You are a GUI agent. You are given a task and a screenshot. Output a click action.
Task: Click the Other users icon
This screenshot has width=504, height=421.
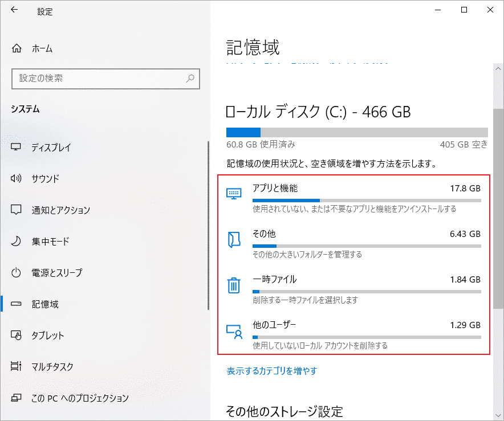pyautogui.click(x=234, y=330)
